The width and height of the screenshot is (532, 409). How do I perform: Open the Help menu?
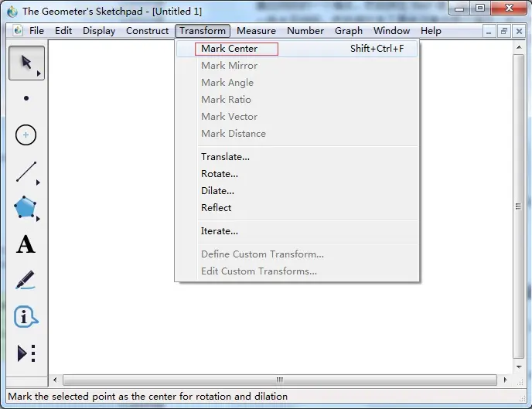(431, 31)
